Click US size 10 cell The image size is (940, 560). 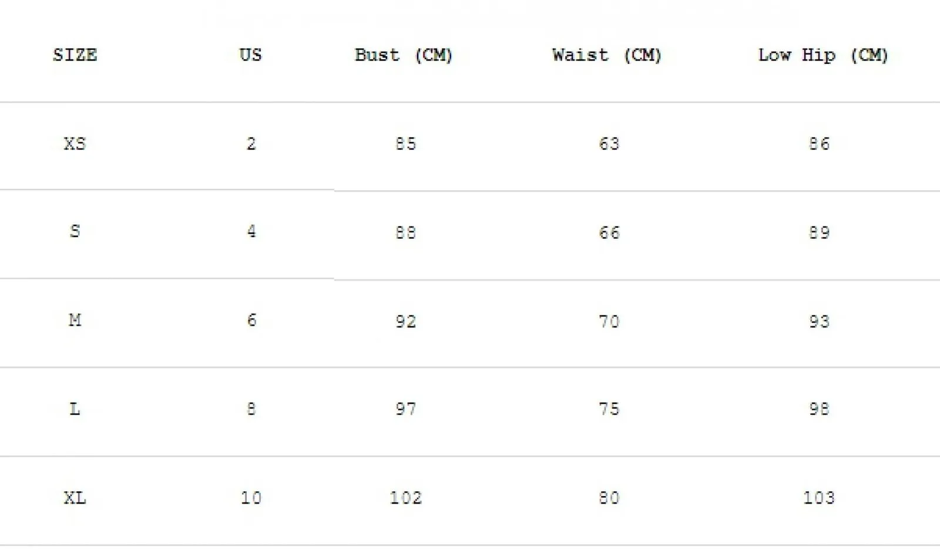coord(251,498)
